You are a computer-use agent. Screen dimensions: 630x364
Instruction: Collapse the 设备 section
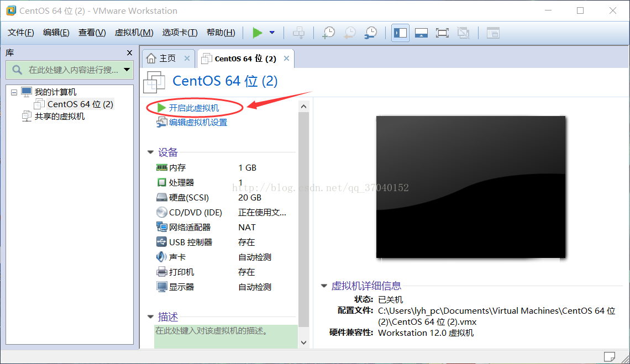pos(151,152)
